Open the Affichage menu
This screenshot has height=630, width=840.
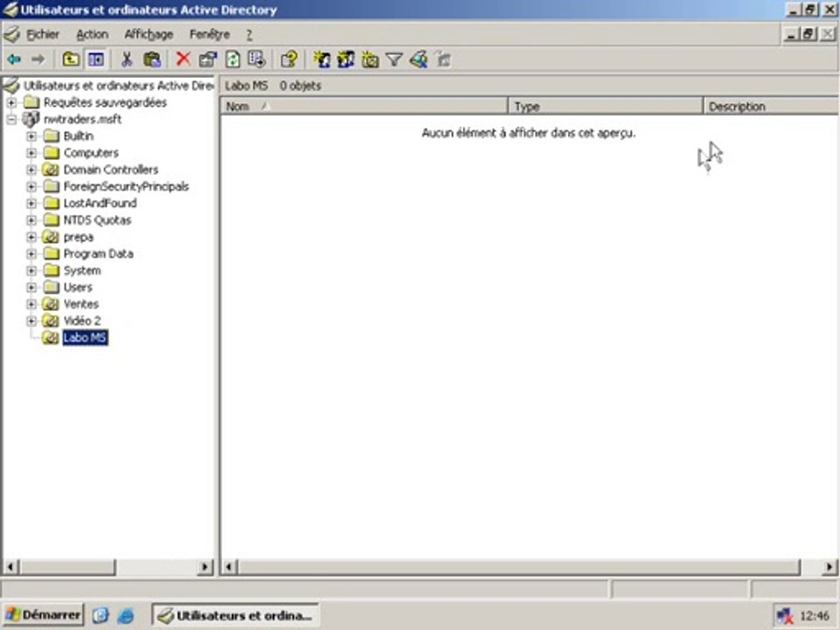[x=149, y=34]
